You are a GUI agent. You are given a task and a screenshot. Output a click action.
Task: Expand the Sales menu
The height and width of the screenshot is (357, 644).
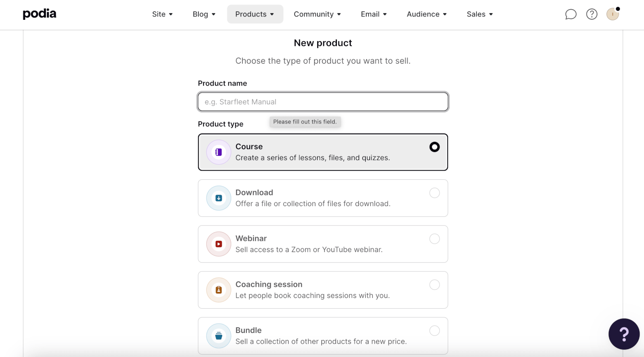click(x=480, y=14)
